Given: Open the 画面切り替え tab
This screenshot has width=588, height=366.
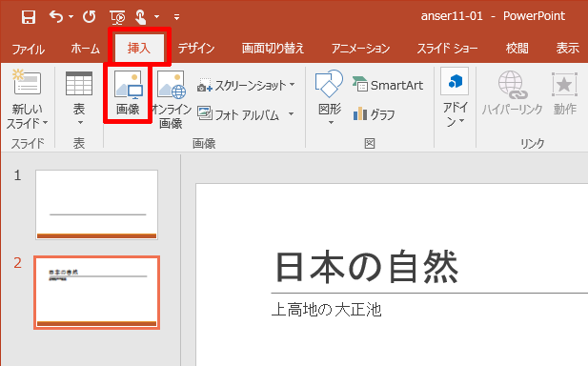Looking at the screenshot, I should point(273,49).
